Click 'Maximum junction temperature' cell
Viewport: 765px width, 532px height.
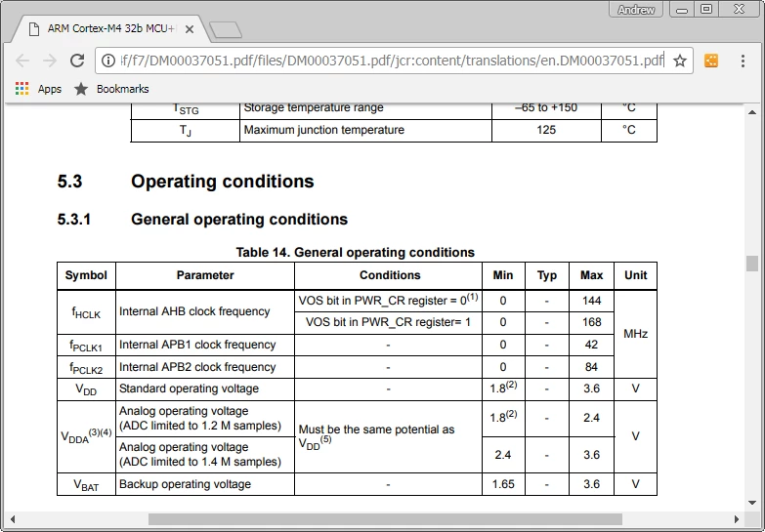pos(365,130)
